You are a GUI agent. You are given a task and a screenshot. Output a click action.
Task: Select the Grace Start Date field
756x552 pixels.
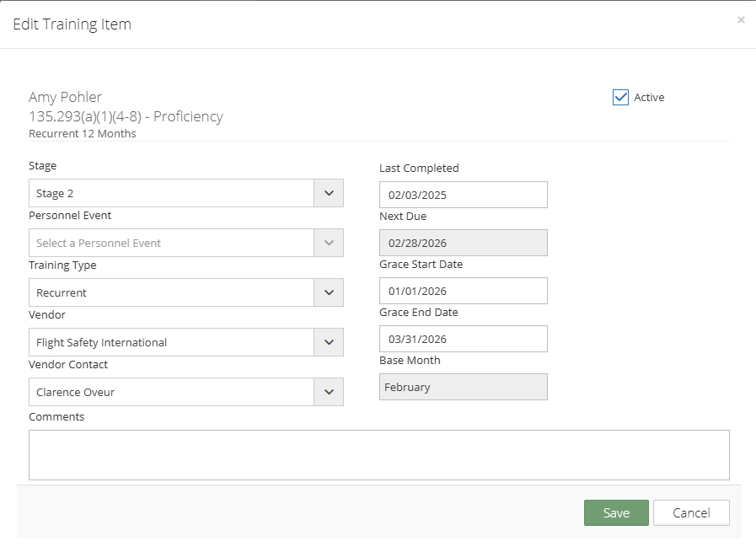click(x=464, y=291)
